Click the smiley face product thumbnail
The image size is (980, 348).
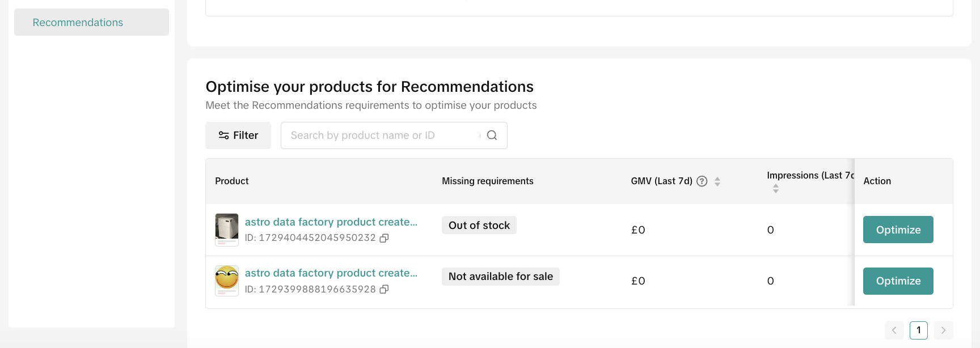click(227, 281)
